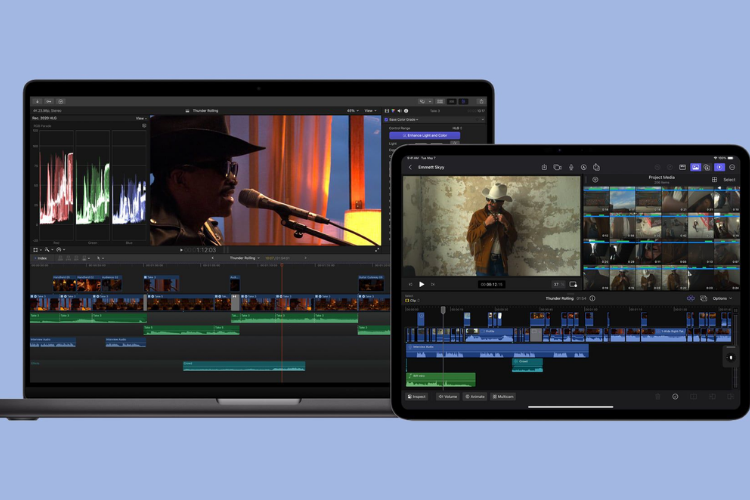Open the camera record icon on iPad toolbar
750x500 pixels.
pyautogui.click(x=557, y=167)
